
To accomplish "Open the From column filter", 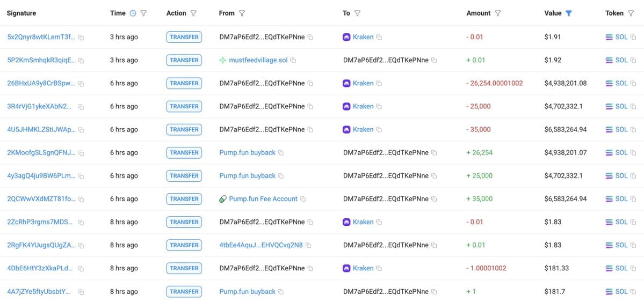I will tap(242, 13).
